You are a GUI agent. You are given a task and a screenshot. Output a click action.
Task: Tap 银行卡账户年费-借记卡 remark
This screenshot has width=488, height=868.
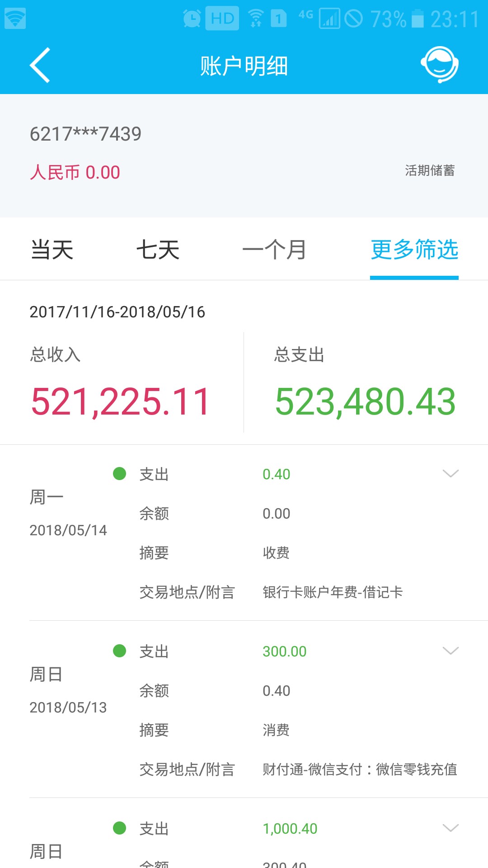[x=333, y=592]
